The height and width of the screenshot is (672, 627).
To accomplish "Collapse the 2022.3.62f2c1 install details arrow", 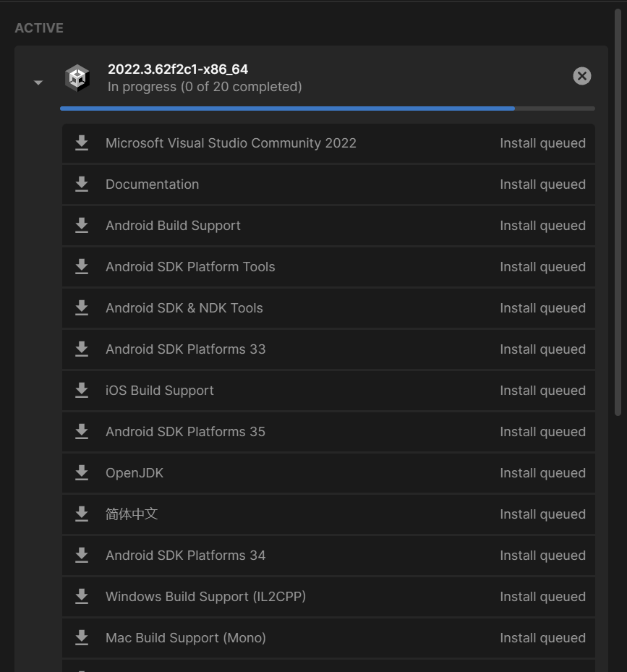I will [x=38, y=82].
